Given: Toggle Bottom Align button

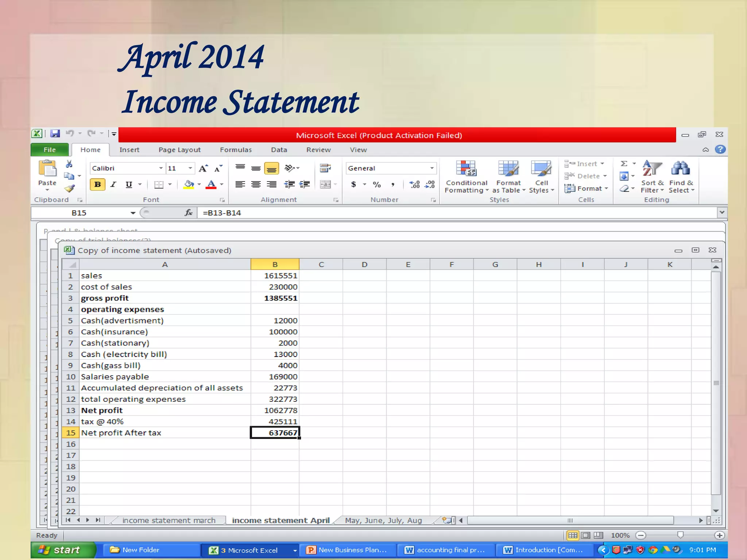Looking at the screenshot, I should click(272, 168).
